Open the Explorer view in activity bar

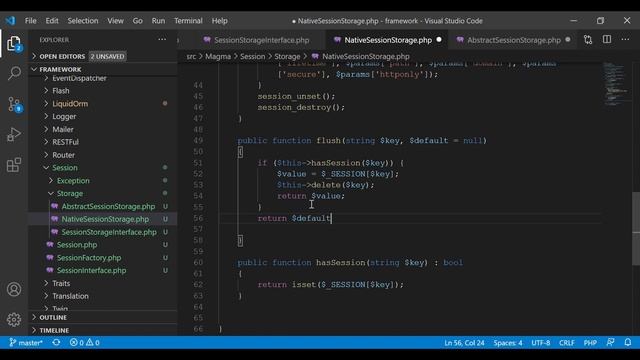(14, 44)
